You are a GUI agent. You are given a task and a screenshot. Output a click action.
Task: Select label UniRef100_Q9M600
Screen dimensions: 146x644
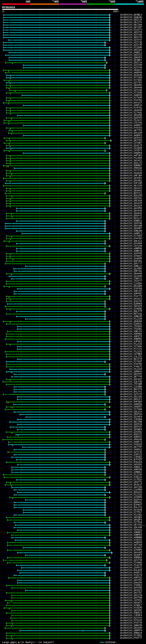tap(131, 372)
